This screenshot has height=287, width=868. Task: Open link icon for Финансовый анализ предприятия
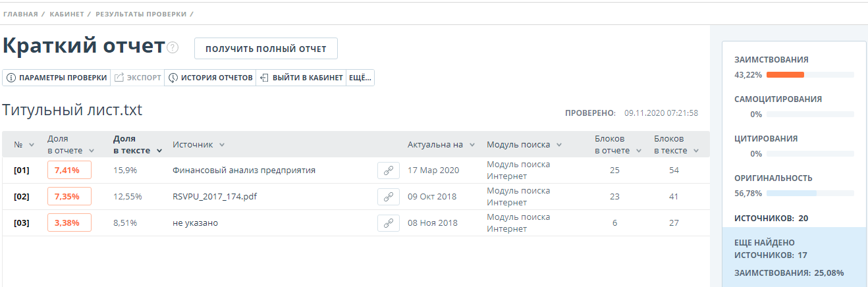tap(388, 170)
